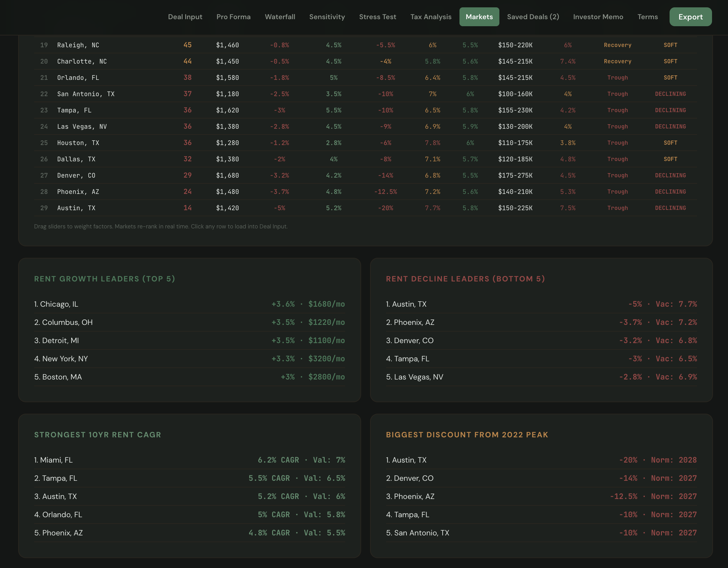
Task: Load the Raleigh, NC row
Action: (365, 45)
